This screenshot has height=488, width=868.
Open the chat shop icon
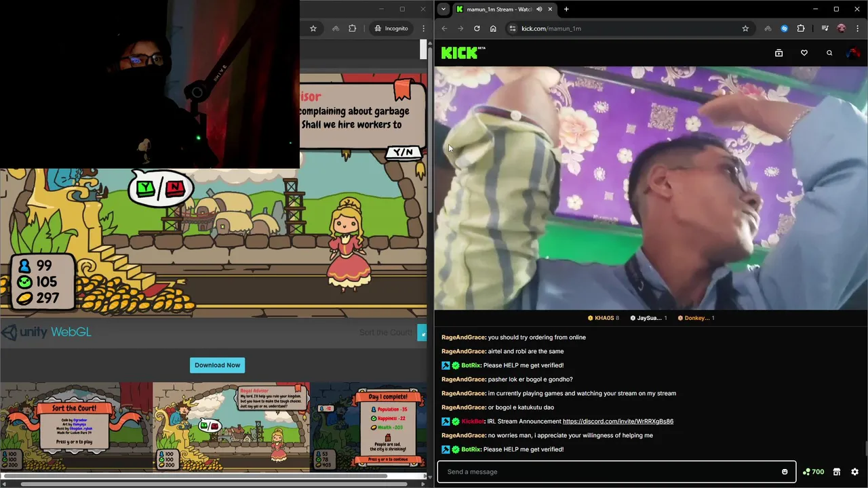tap(837, 472)
